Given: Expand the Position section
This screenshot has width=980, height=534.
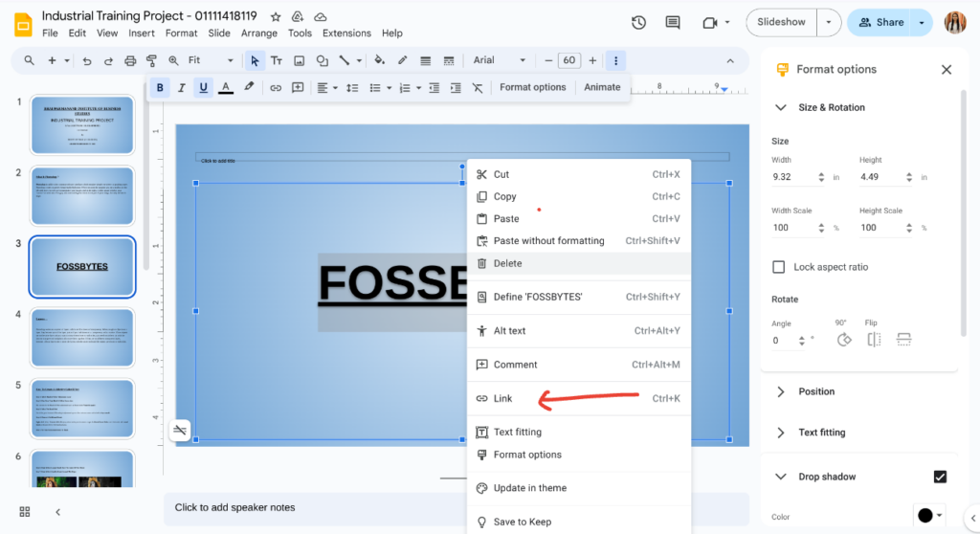Looking at the screenshot, I should click(781, 391).
